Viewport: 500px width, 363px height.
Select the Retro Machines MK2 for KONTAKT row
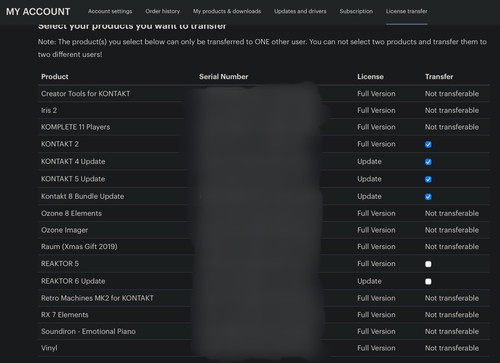pyautogui.click(x=264, y=298)
